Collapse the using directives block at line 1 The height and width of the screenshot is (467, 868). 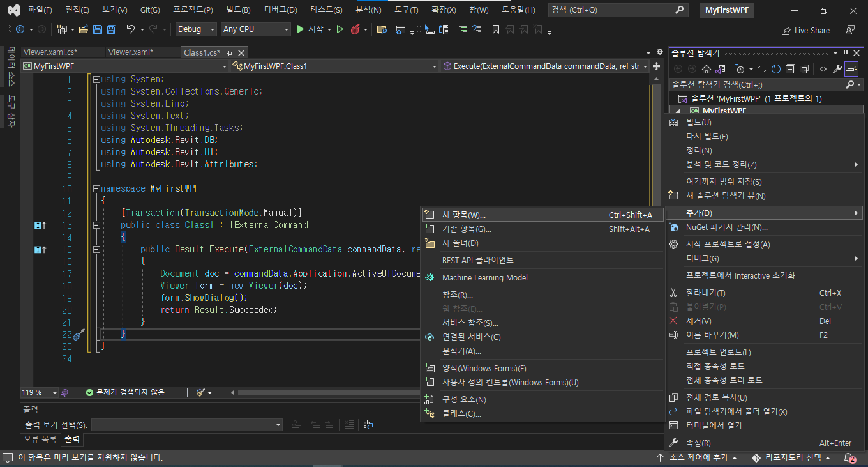96,80
